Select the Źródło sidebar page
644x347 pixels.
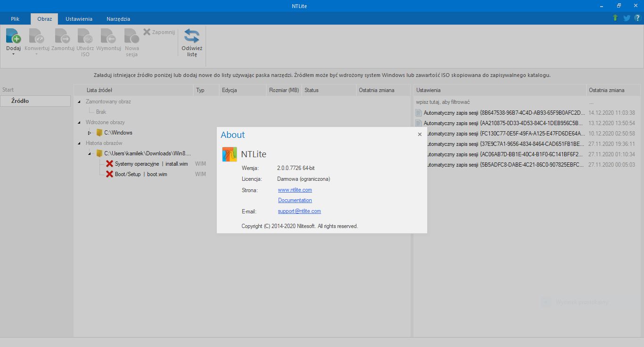[35, 101]
